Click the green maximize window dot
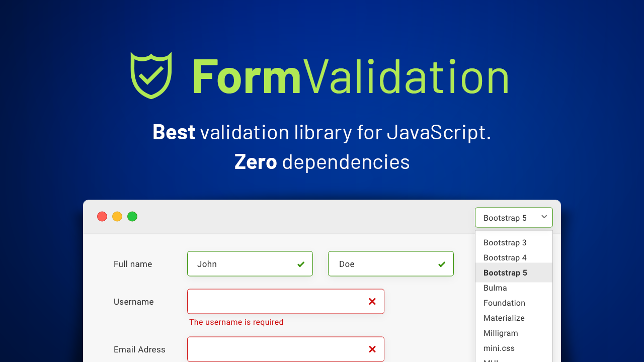The width and height of the screenshot is (644, 362). click(132, 217)
